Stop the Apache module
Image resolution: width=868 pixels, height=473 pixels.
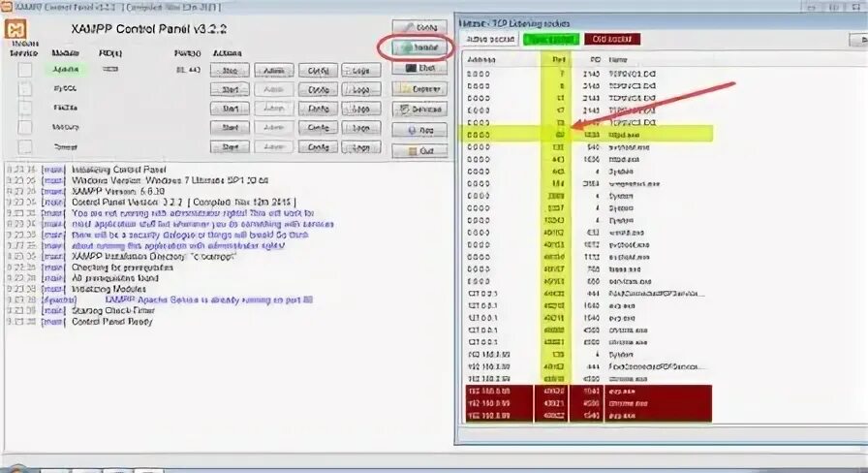coord(230,71)
